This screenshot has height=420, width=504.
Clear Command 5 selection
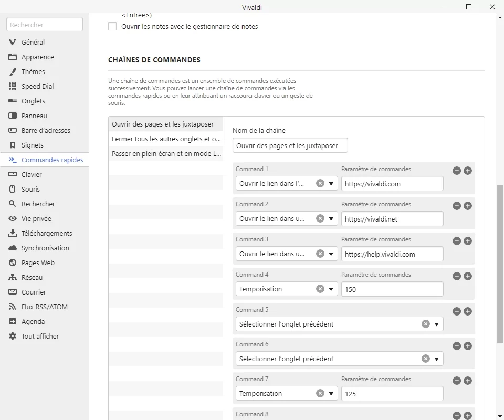coord(426,324)
